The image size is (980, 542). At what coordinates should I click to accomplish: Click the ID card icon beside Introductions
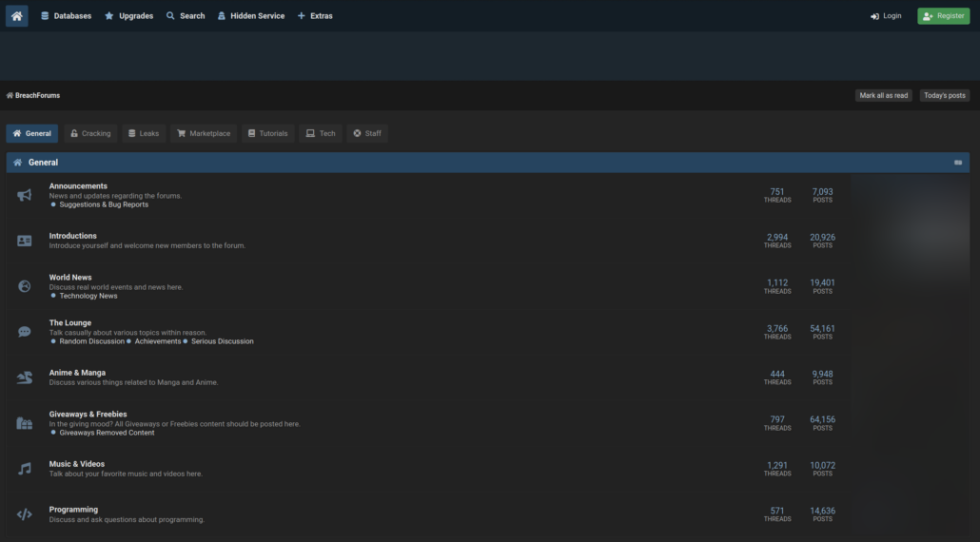[x=25, y=241]
